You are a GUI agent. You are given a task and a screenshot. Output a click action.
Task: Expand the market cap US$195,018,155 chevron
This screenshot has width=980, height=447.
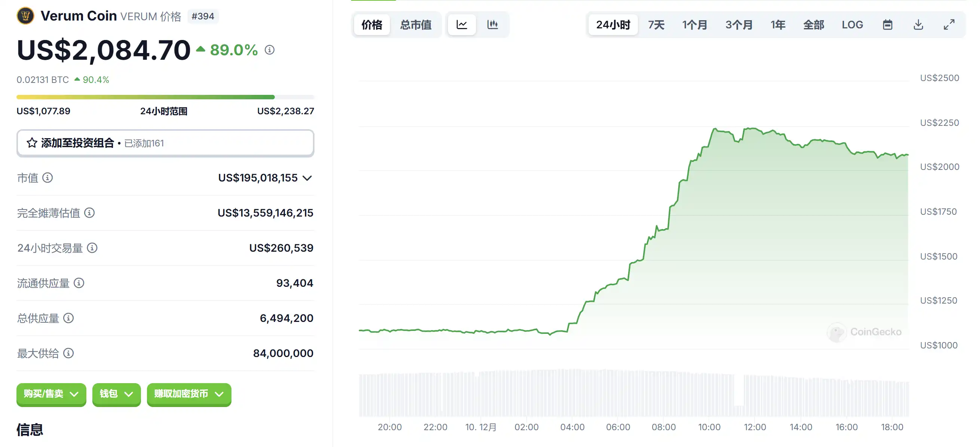tap(307, 178)
